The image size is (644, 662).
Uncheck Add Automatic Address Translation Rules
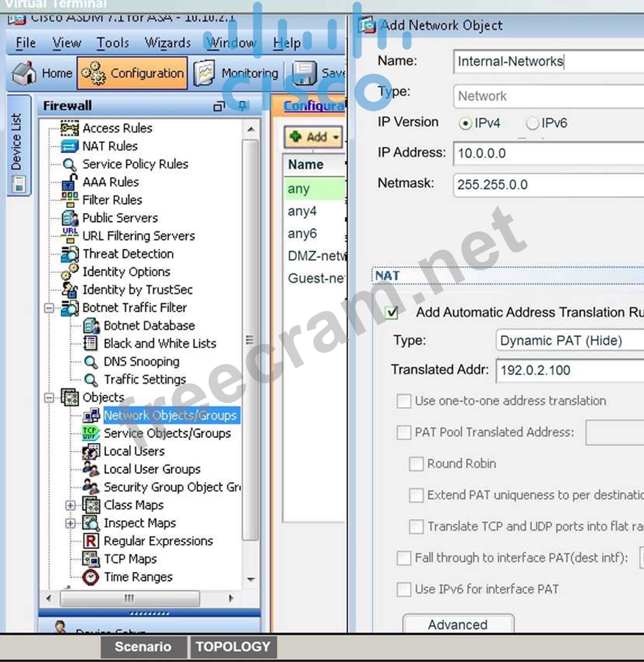coord(393,313)
